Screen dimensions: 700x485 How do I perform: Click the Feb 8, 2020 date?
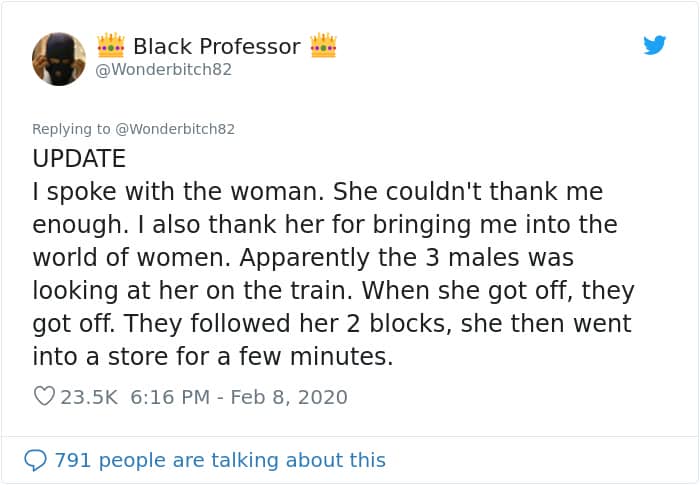point(289,397)
